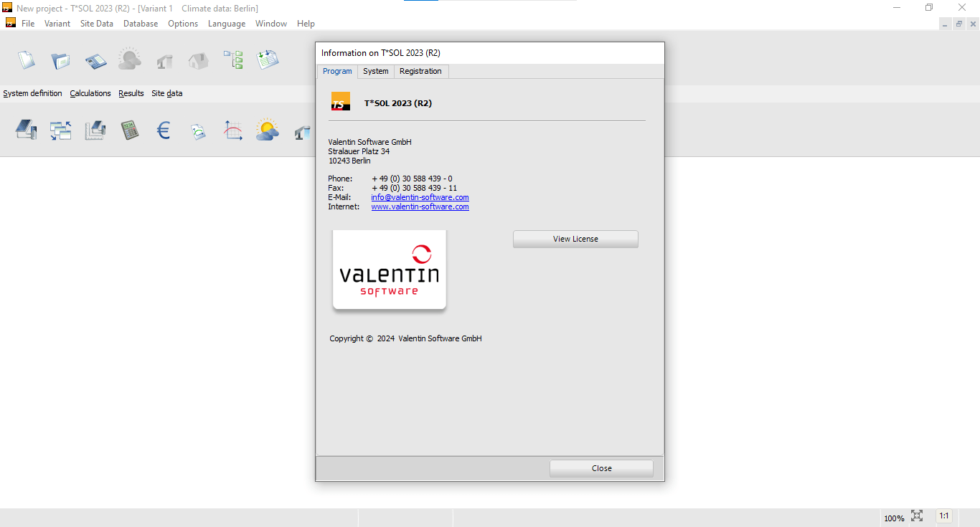Open the green folder tree icon
This screenshot has height=527, width=980.
click(x=233, y=60)
